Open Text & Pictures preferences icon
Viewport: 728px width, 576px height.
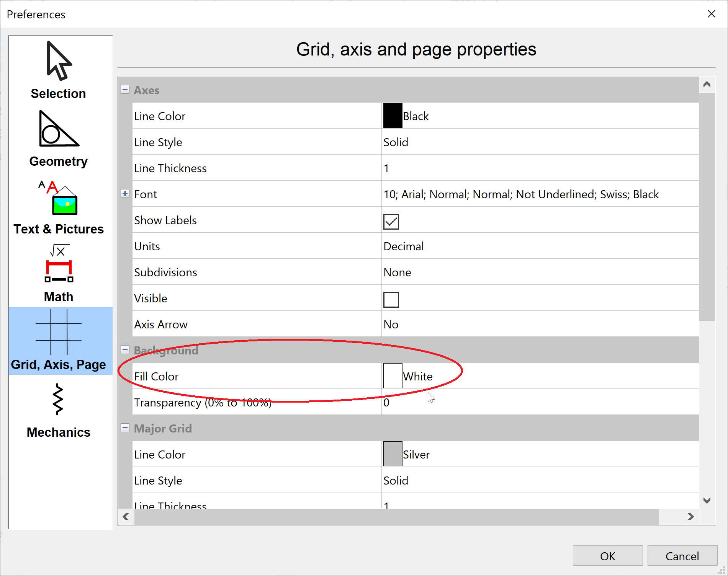(x=59, y=197)
